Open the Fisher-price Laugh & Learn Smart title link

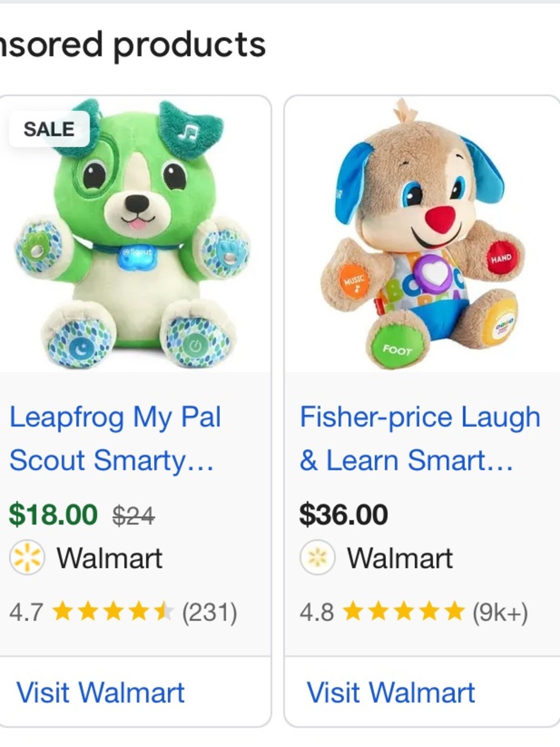click(419, 438)
